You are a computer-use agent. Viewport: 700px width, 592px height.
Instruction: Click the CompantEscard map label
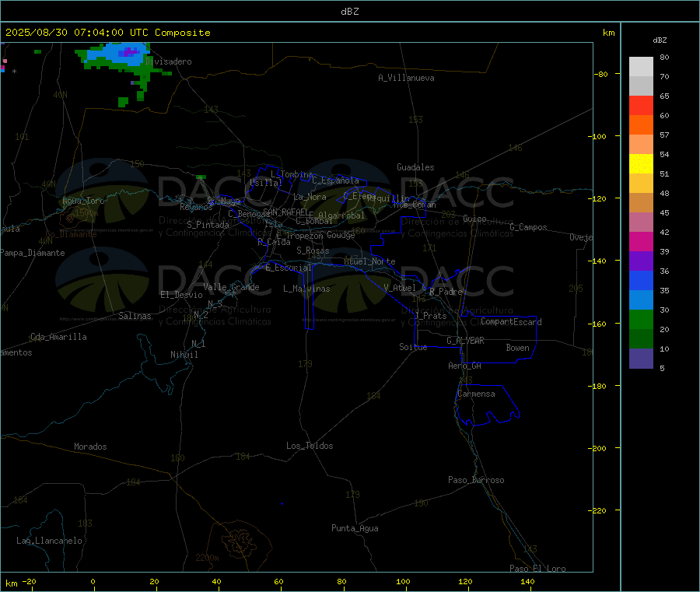coord(511,322)
